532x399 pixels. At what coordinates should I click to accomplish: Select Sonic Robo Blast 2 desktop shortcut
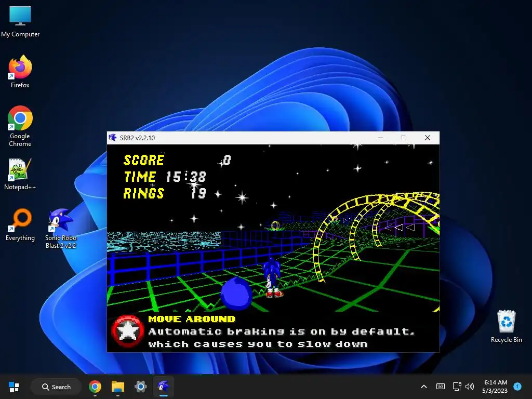(61, 229)
